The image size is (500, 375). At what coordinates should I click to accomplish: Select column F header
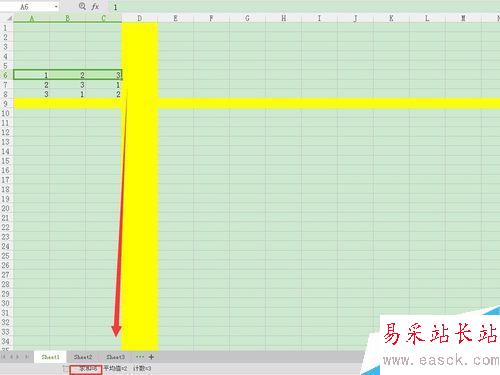click(212, 18)
